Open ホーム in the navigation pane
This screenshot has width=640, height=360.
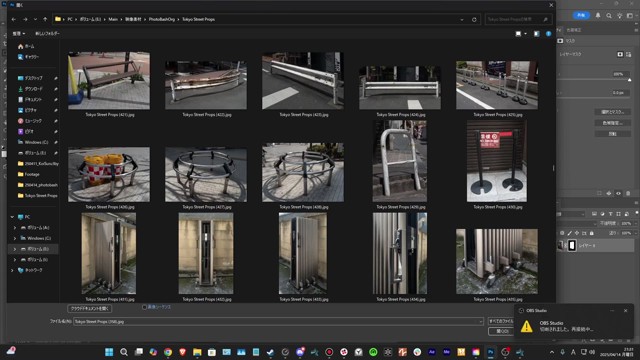(x=27, y=47)
